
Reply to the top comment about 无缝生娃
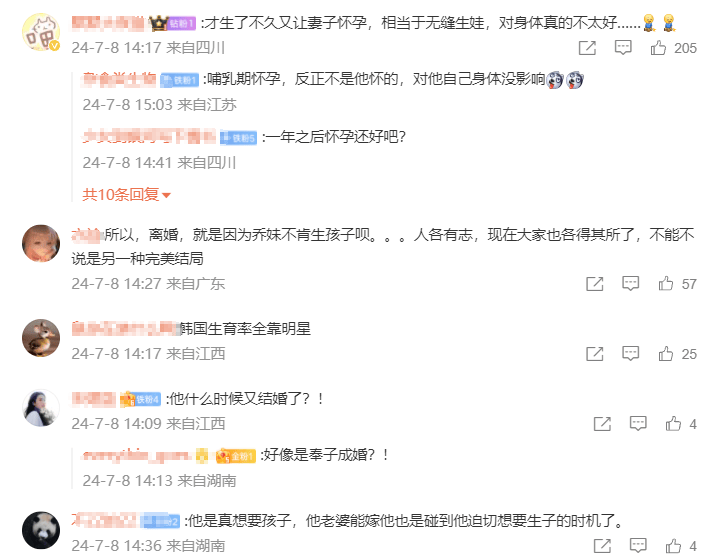tap(623, 48)
